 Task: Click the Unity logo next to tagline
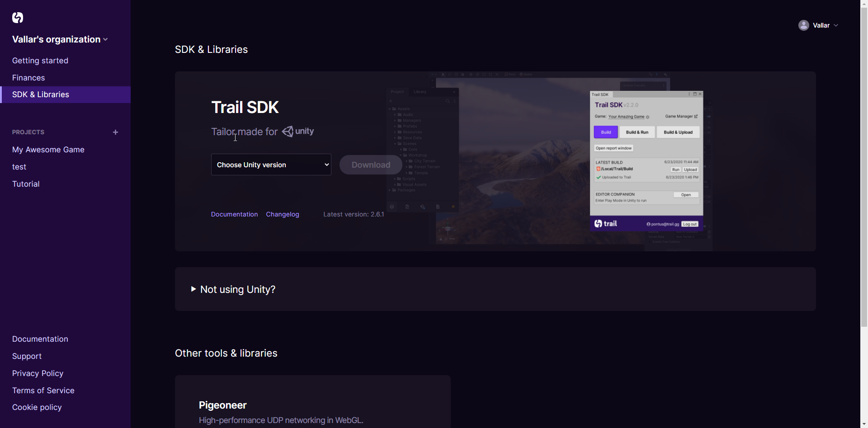tap(298, 131)
